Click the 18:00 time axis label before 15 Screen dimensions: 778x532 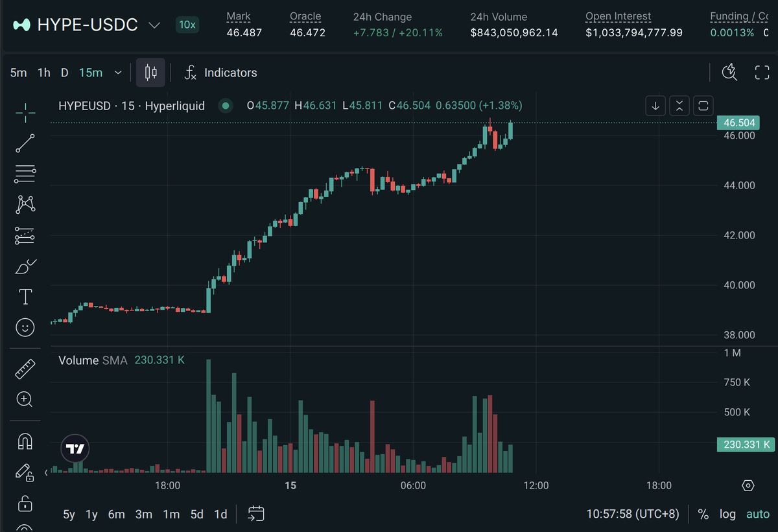tap(167, 485)
